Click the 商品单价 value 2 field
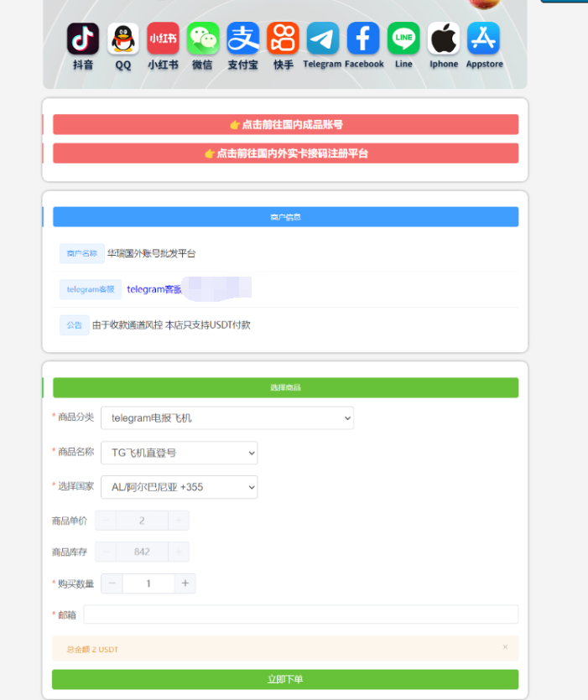 tap(142, 521)
